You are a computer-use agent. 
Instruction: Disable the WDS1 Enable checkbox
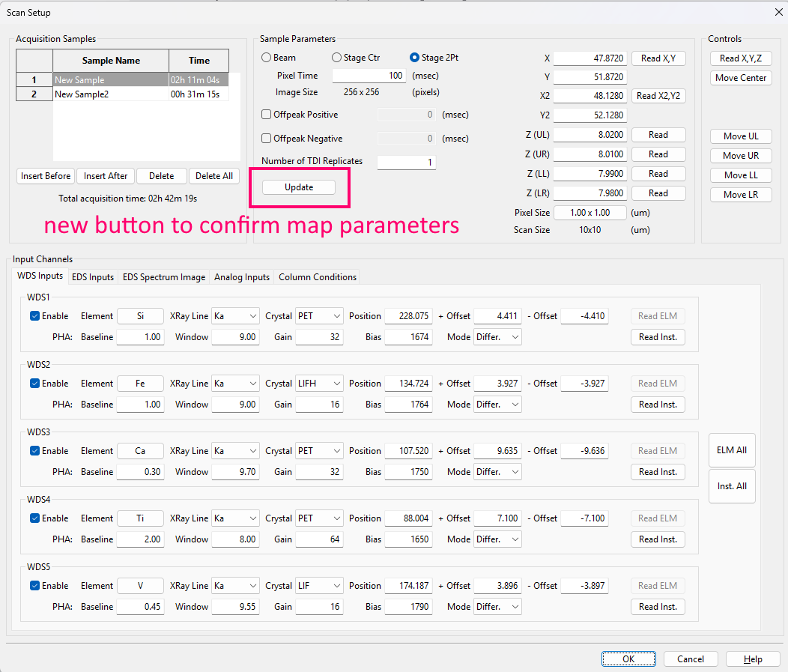pos(34,316)
